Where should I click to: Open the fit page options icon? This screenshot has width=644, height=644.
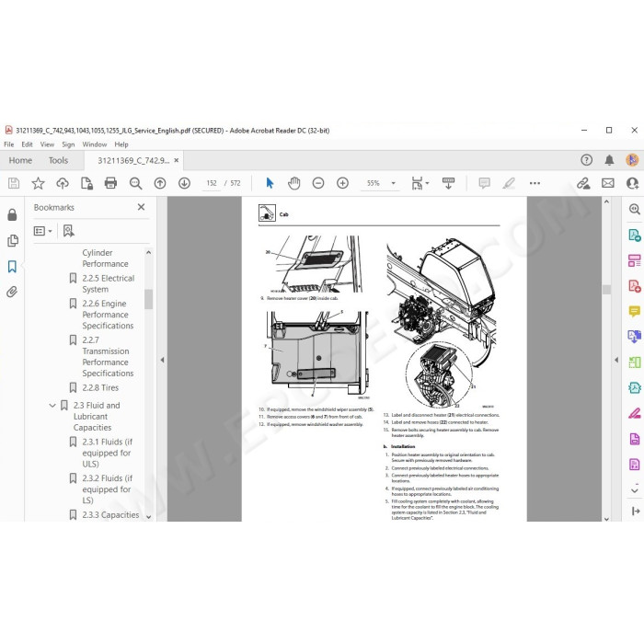click(420, 183)
